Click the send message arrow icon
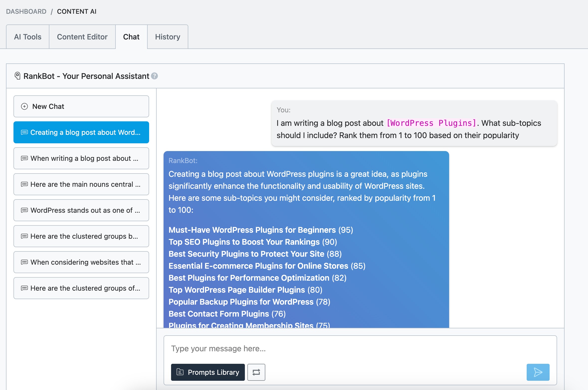Image resolution: width=588 pixels, height=390 pixels. pyautogui.click(x=538, y=372)
